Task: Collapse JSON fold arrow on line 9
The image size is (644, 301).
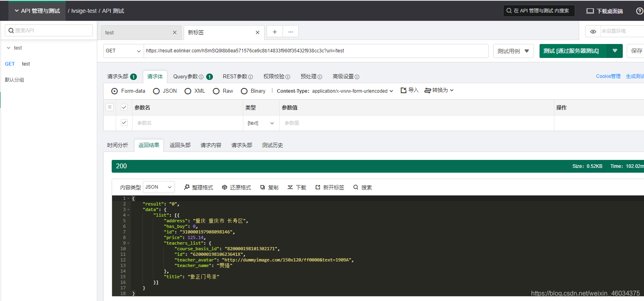Action: click(128, 243)
